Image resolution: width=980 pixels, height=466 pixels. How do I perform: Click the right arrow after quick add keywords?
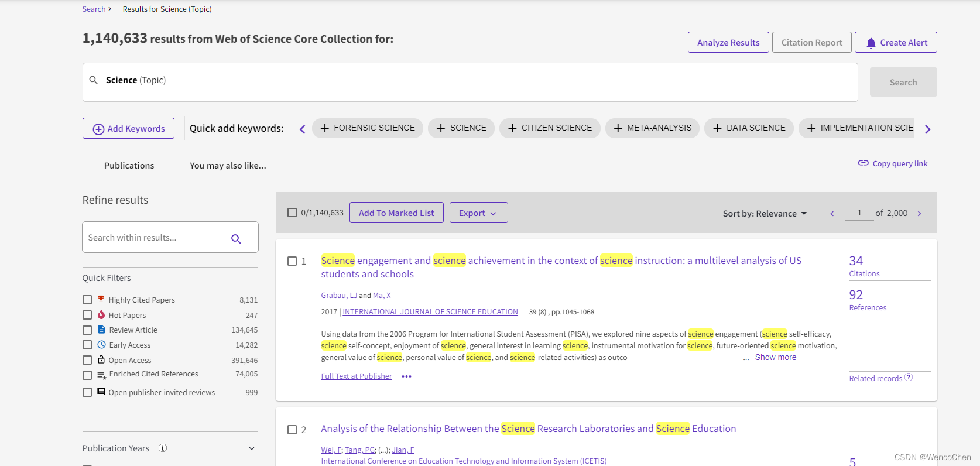pos(927,129)
